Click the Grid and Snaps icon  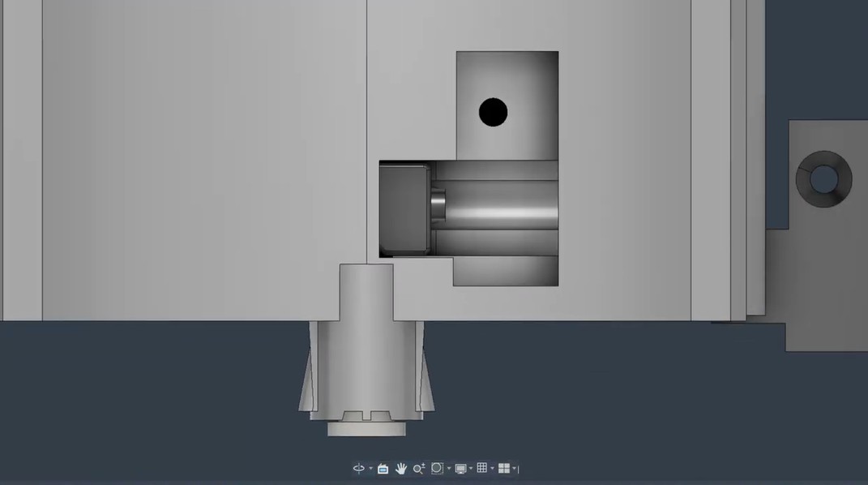click(x=482, y=468)
